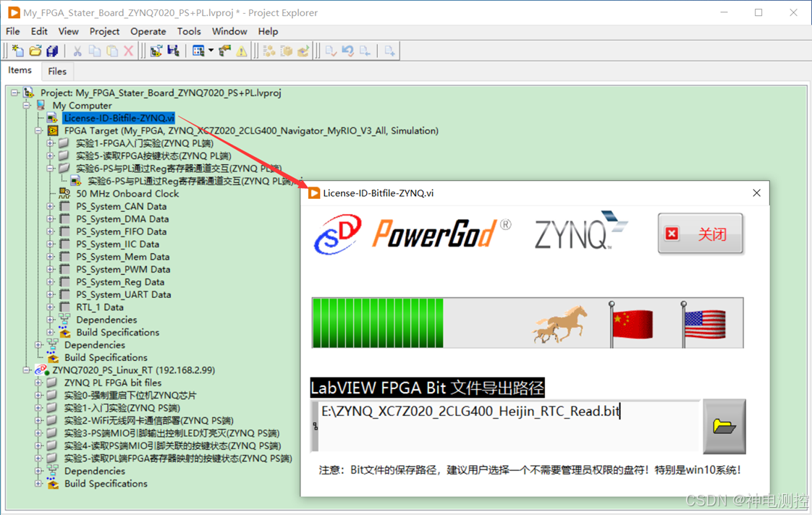Open the Edit menu
812x515 pixels.
click(39, 32)
